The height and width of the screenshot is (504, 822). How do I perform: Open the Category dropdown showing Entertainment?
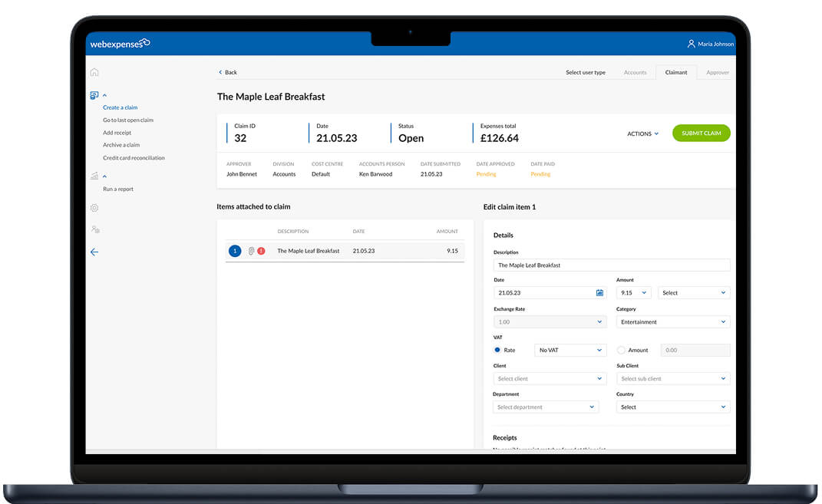(673, 322)
